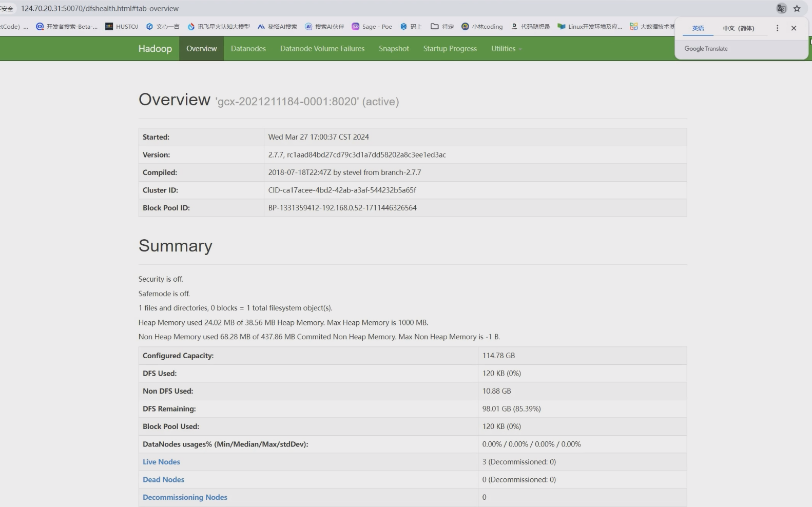The image size is (812, 507).
Task: Click the Heap Memory usage line
Action: coord(283,323)
